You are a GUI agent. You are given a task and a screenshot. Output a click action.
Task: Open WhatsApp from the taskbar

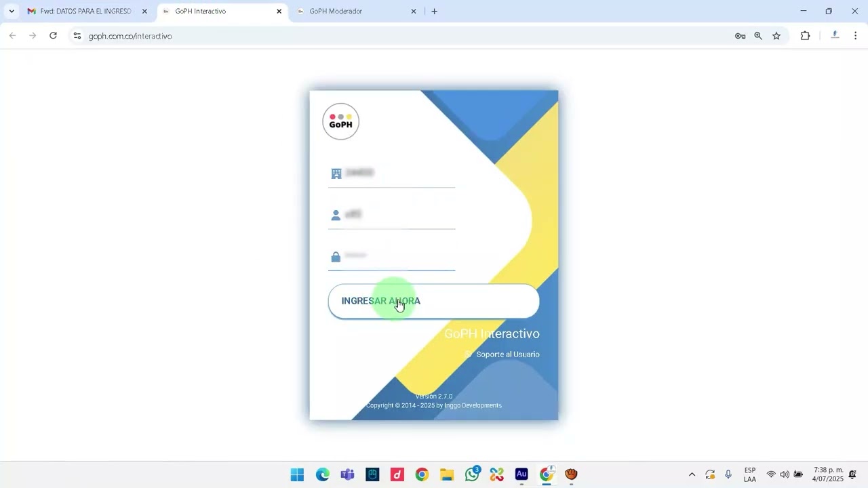coord(472,474)
